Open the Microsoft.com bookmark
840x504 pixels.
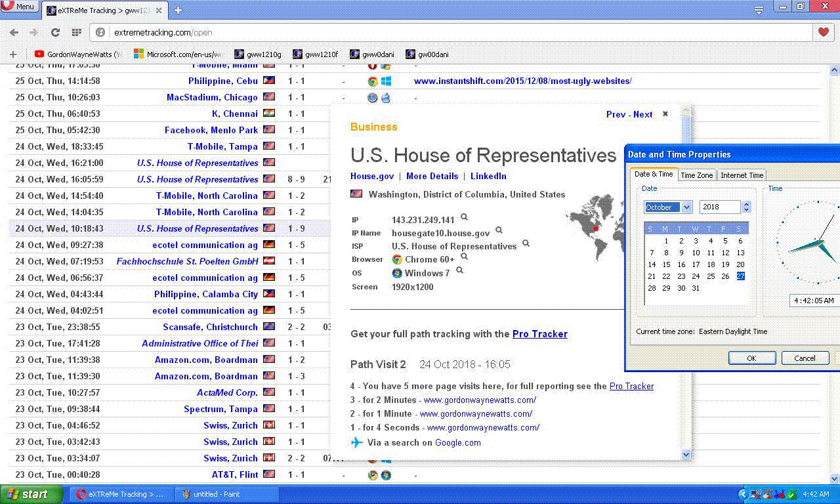pos(178,54)
